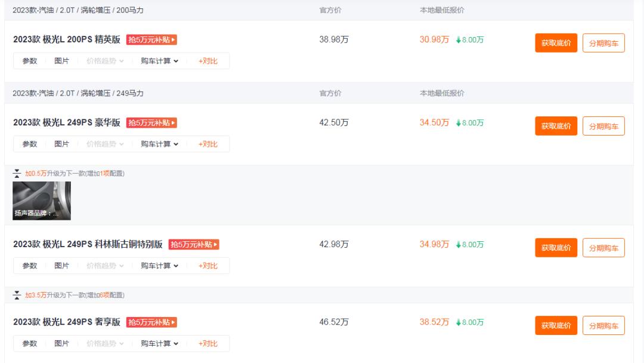Click the 获取底价 button for 豪华版
This screenshot has height=363, width=644.
click(x=556, y=126)
